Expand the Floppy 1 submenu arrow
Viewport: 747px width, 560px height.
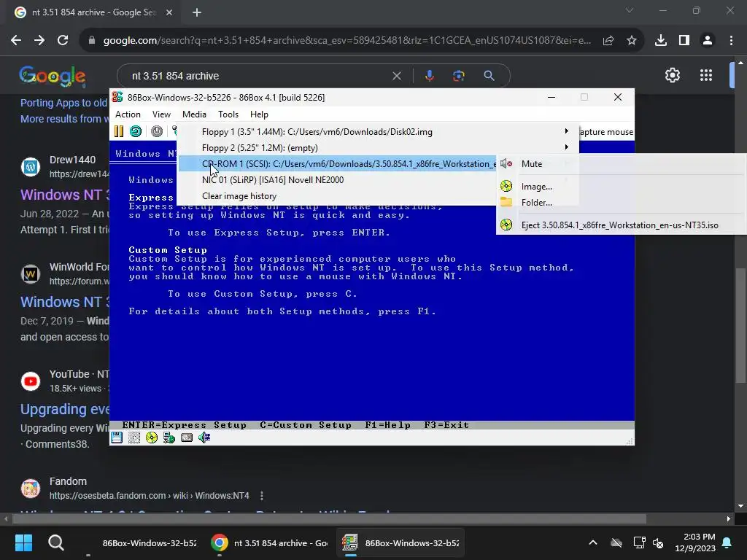click(x=566, y=131)
